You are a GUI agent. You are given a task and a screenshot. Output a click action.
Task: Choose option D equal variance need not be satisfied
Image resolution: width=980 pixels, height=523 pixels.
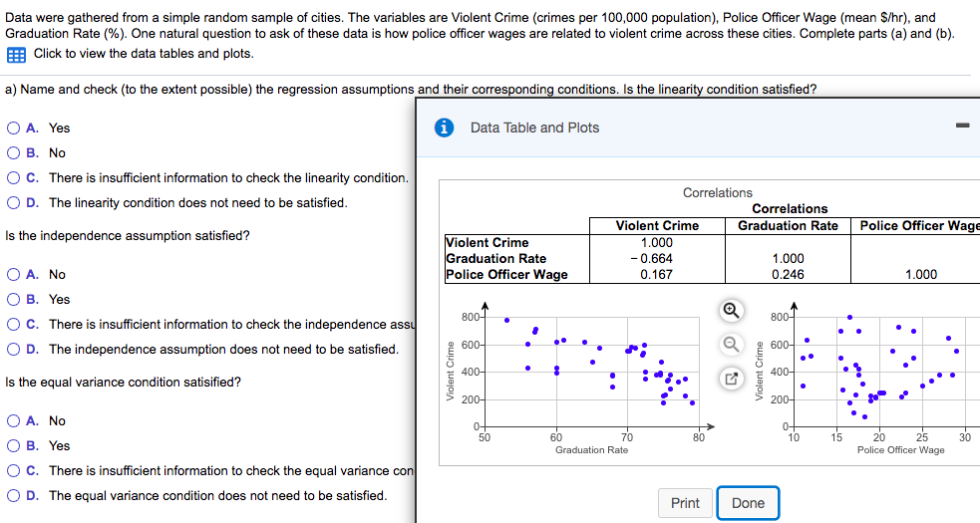(13, 495)
